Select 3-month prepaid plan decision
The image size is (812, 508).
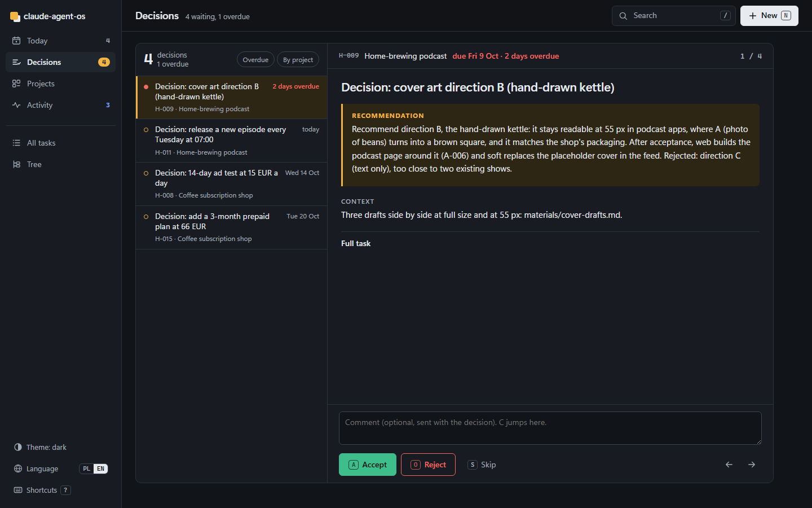tap(232, 227)
